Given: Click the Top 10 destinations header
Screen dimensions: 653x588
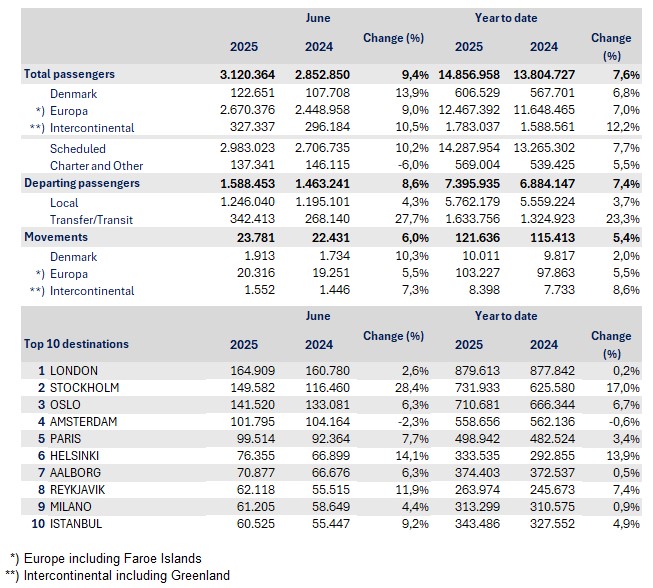Looking at the screenshot, I should coord(76,344).
